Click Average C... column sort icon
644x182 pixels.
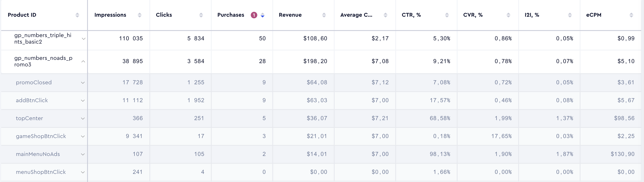tap(386, 15)
